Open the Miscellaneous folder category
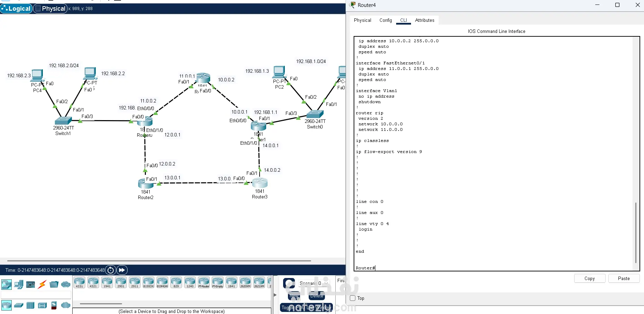This screenshot has height=314, width=644. [54, 285]
